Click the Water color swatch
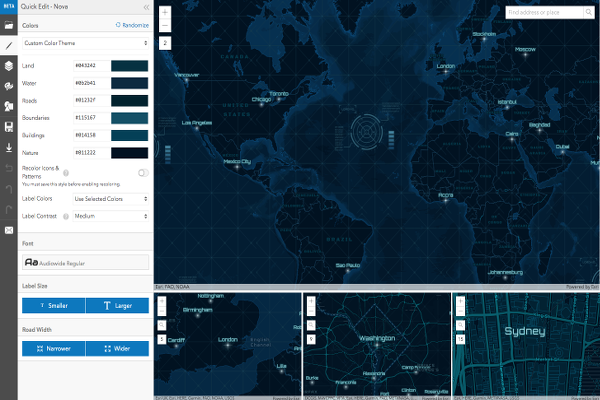600x400 pixels. pyautogui.click(x=129, y=80)
